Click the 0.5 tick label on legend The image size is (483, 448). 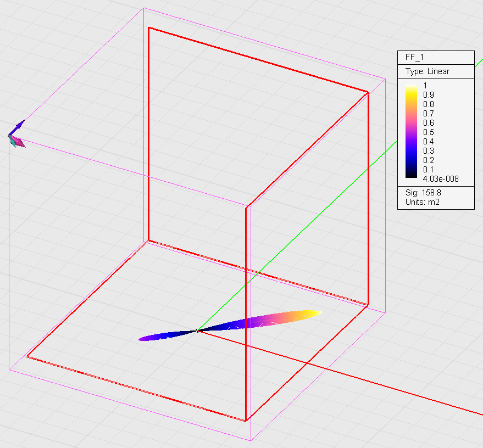(429, 132)
